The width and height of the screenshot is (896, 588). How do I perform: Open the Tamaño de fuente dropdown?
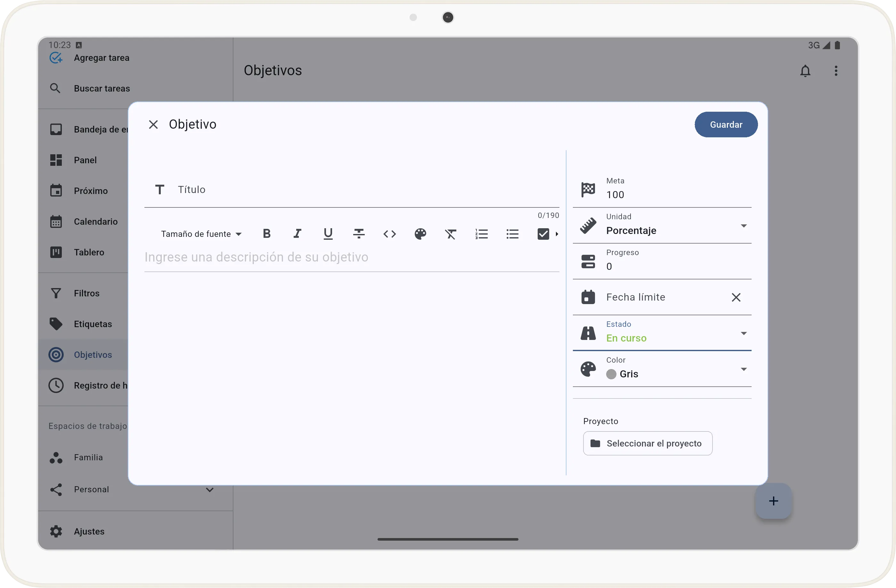click(201, 234)
